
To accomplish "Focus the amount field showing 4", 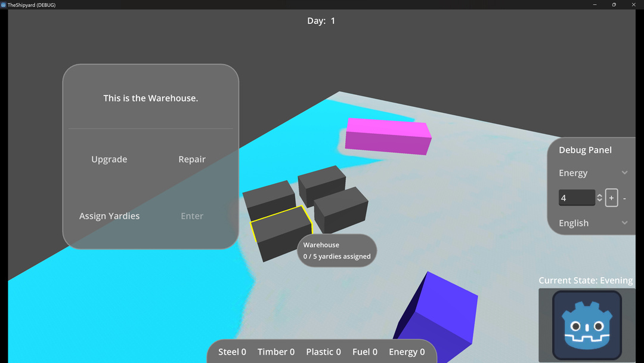I will 576,198.
